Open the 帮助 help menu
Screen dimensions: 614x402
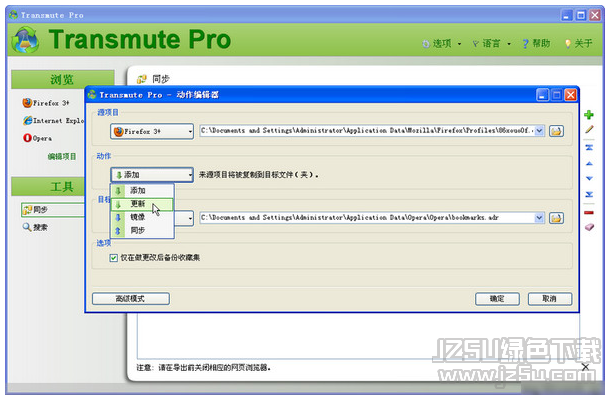click(536, 43)
